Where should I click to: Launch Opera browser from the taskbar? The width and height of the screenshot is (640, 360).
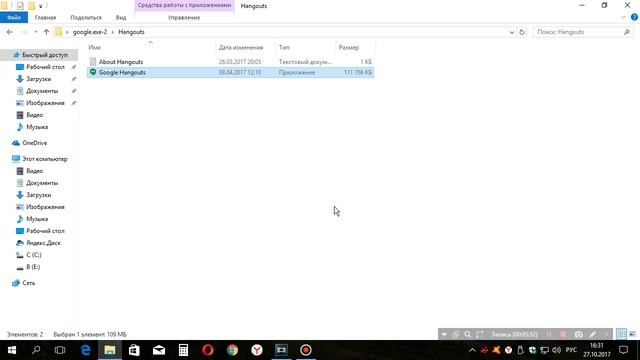(x=208, y=350)
